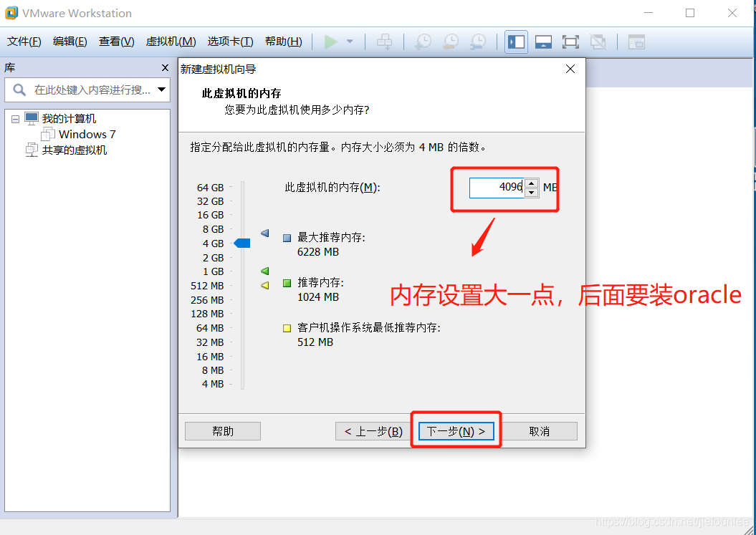Increase memory using the spin-up arrow

pyautogui.click(x=531, y=183)
